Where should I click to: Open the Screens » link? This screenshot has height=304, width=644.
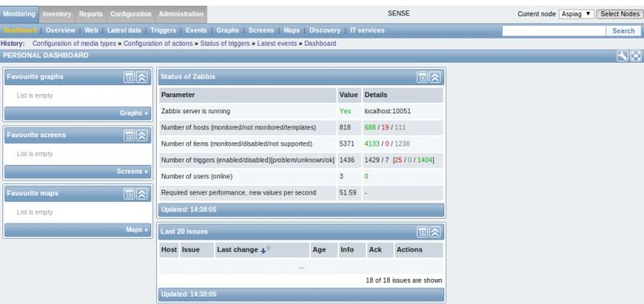(x=132, y=171)
